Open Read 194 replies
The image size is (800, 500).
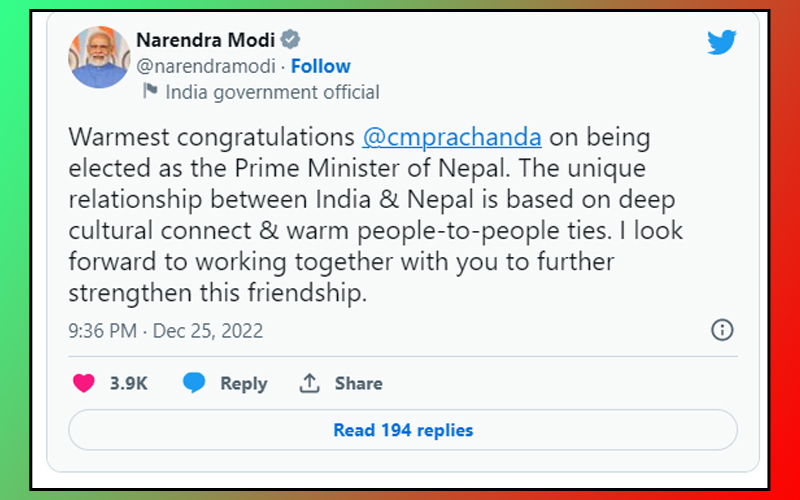click(403, 430)
